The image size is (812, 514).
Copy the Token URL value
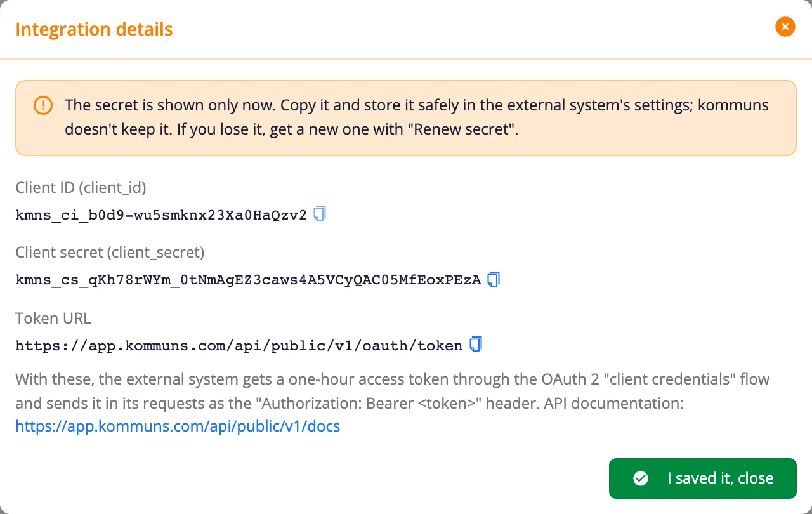pos(476,345)
